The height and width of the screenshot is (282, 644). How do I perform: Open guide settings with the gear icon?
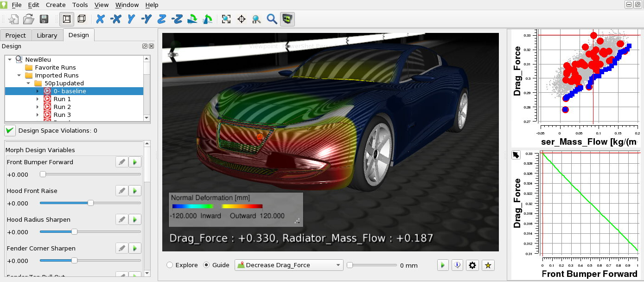click(x=472, y=265)
